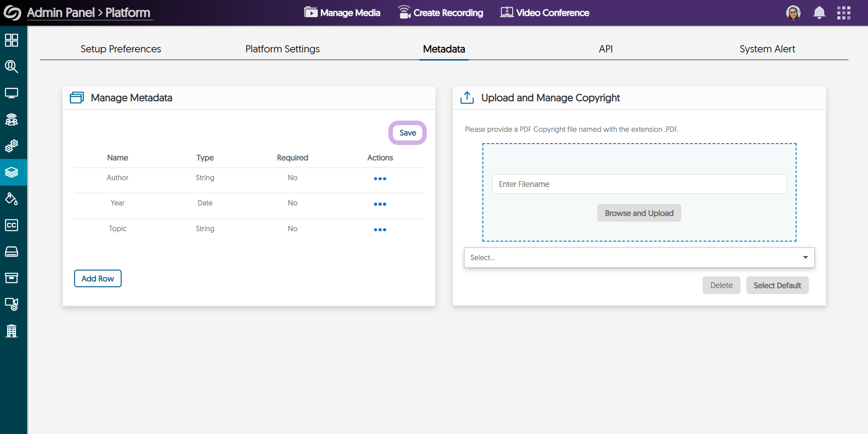
Task: Open actions menu for Year row
Action: point(380,204)
